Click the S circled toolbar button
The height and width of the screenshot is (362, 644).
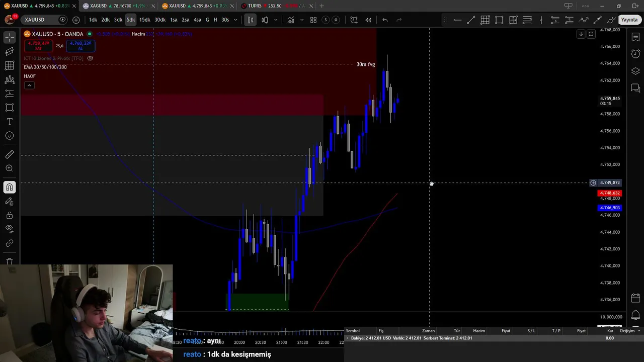(326, 20)
